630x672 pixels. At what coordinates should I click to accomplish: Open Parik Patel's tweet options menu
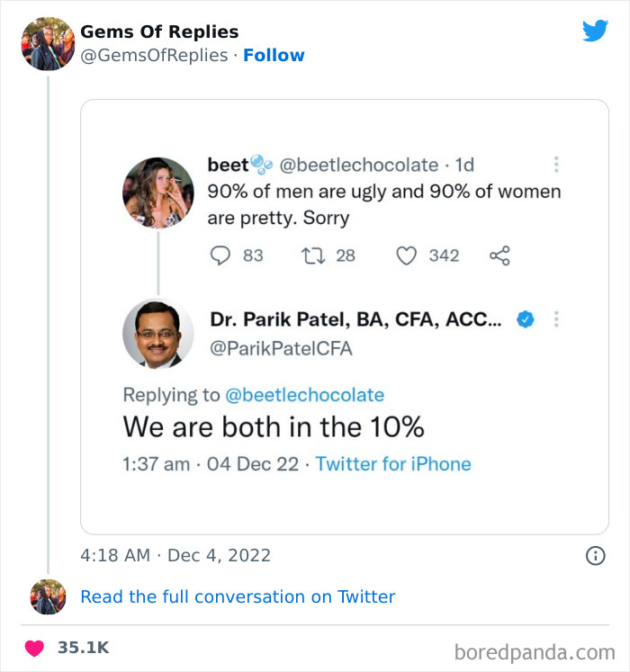point(557,319)
